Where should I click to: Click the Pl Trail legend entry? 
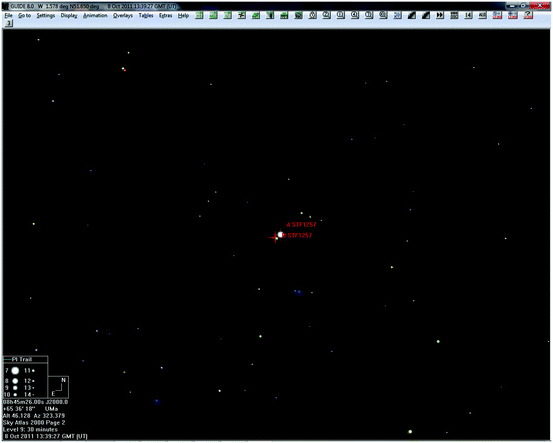tap(25, 359)
